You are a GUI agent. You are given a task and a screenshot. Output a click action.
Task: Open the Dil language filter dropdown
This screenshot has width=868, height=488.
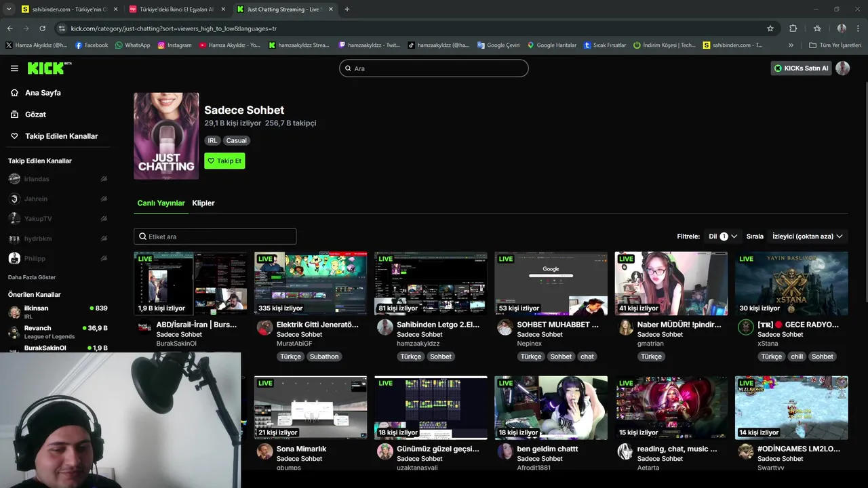[x=723, y=237]
